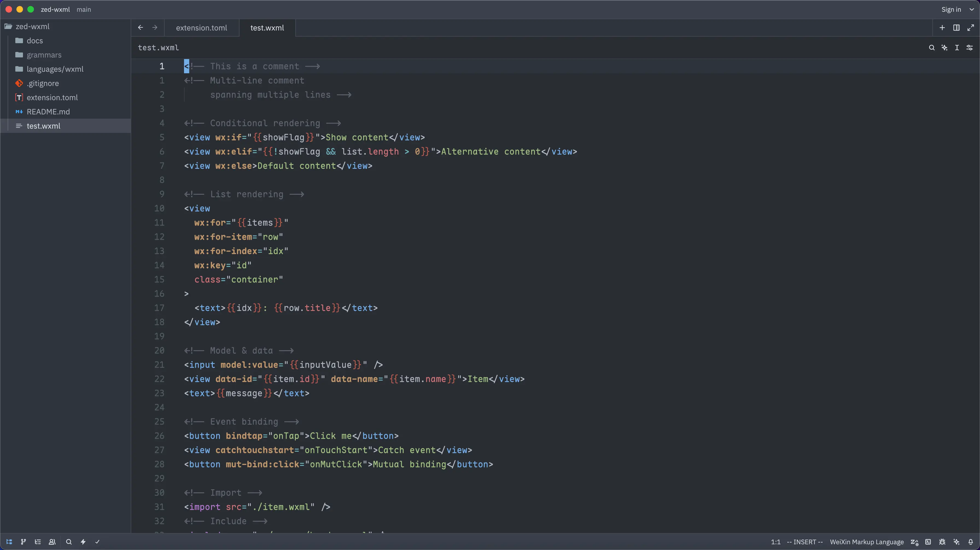Open README.md in project tree
The image size is (980, 550).
[x=65, y=112]
